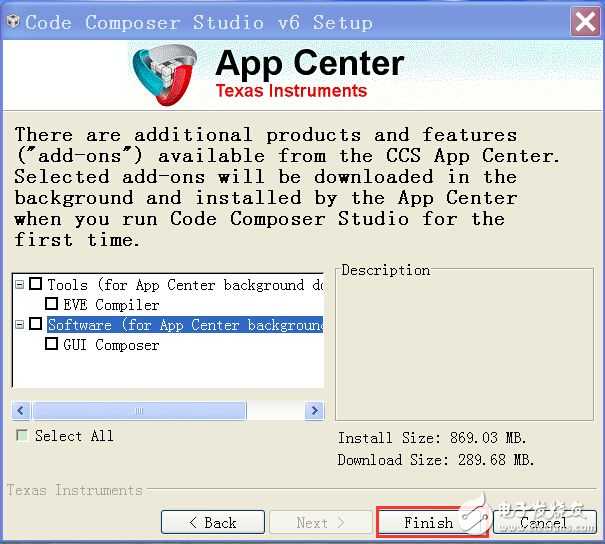Screen dimensions: 605x544
Task: Click the title bar setup icon
Action: click(x=13, y=22)
